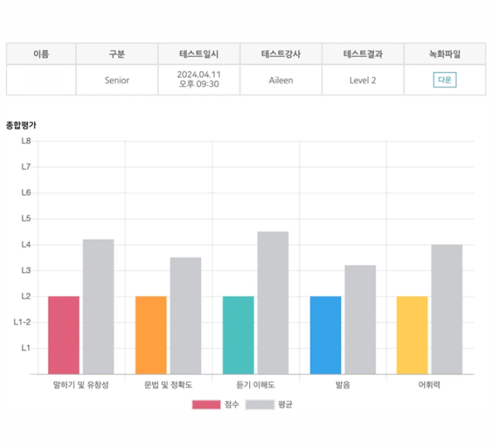Click the L2 axis label
This screenshot has width=492, height=448.
tap(26, 296)
